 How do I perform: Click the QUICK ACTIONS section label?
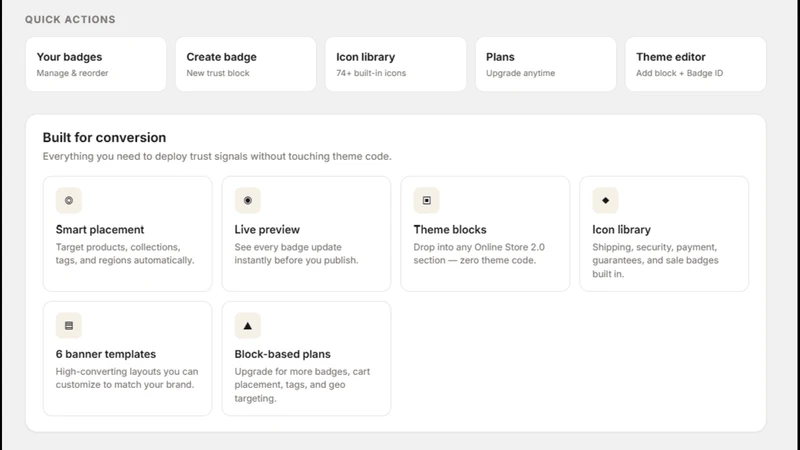coord(70,19)
